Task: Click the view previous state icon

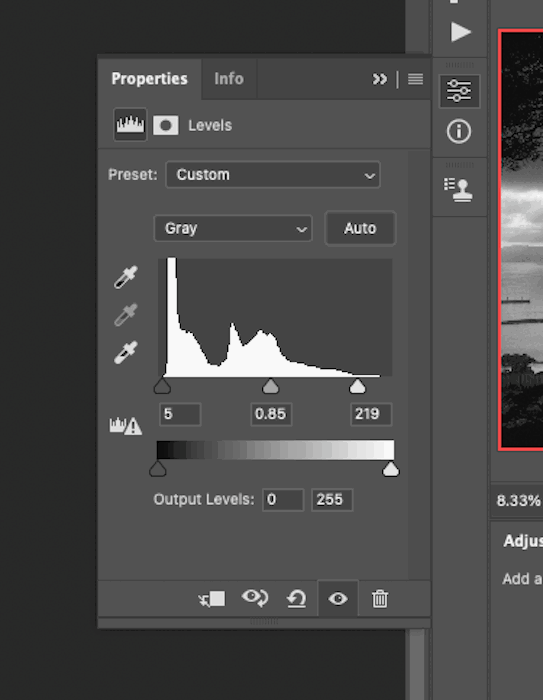Action: tap(255, 598)
